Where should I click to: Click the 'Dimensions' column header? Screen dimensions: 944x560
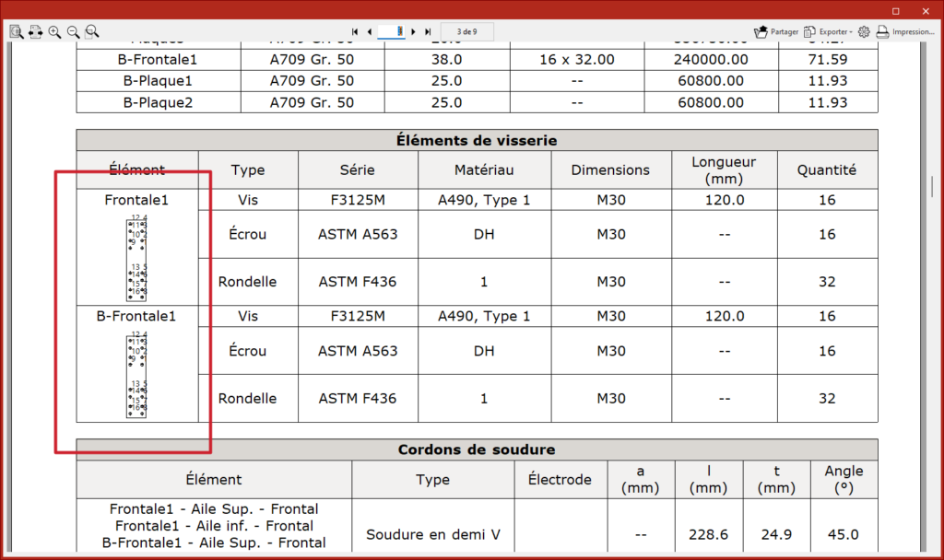tap(610, 169)
